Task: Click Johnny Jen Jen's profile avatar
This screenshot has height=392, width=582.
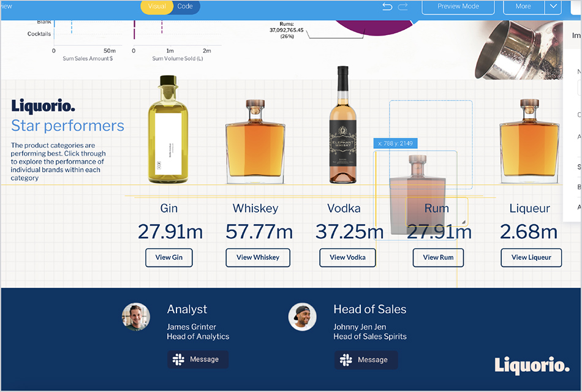Action: [302, 317]
